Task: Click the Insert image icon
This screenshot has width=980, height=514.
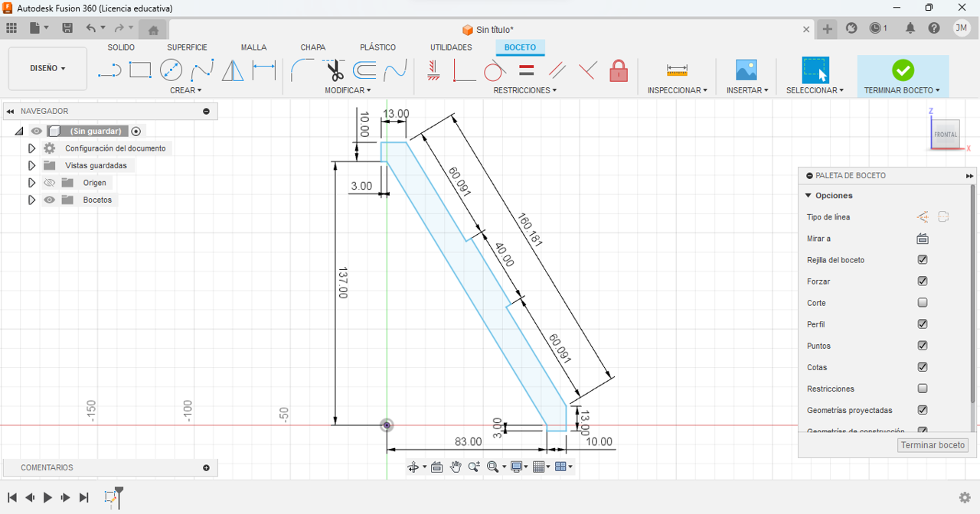Action: coord(746,70)
